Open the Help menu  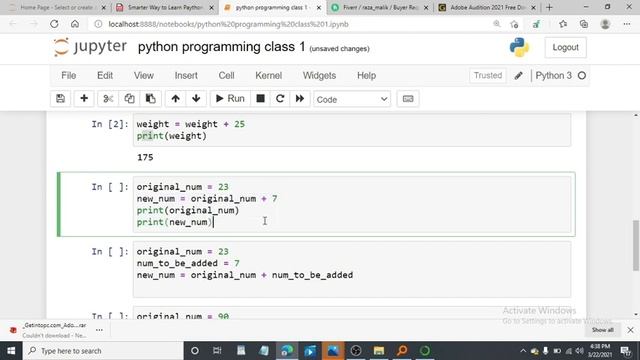(367, 76)
